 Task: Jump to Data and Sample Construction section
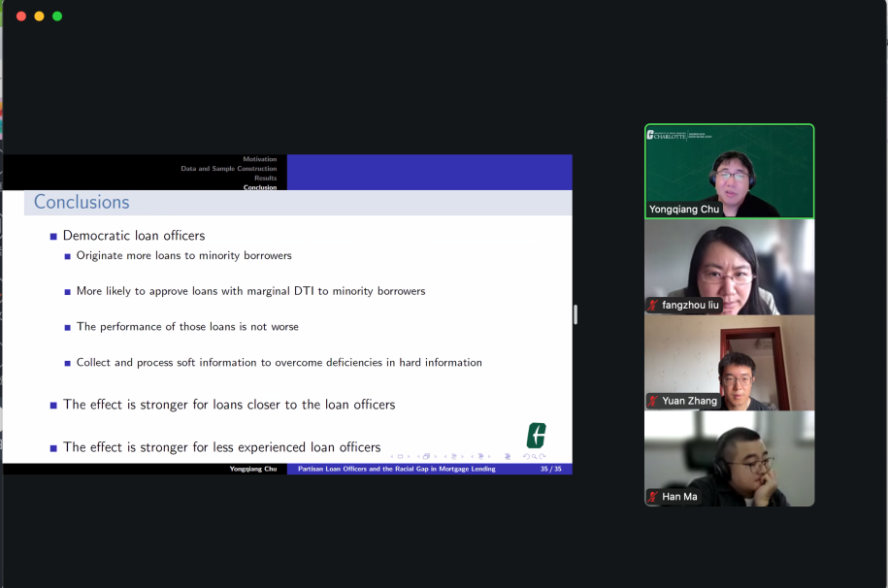(x=228, y=169)
